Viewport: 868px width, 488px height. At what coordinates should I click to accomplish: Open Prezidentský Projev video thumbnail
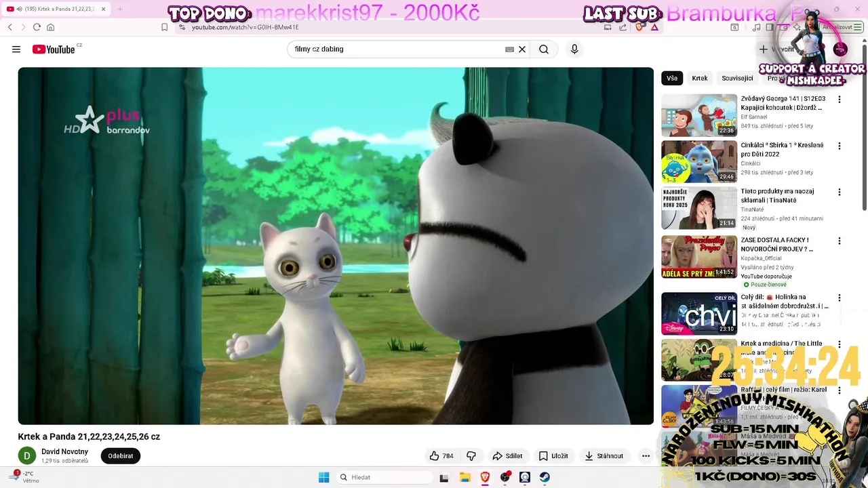coord(699,257)
